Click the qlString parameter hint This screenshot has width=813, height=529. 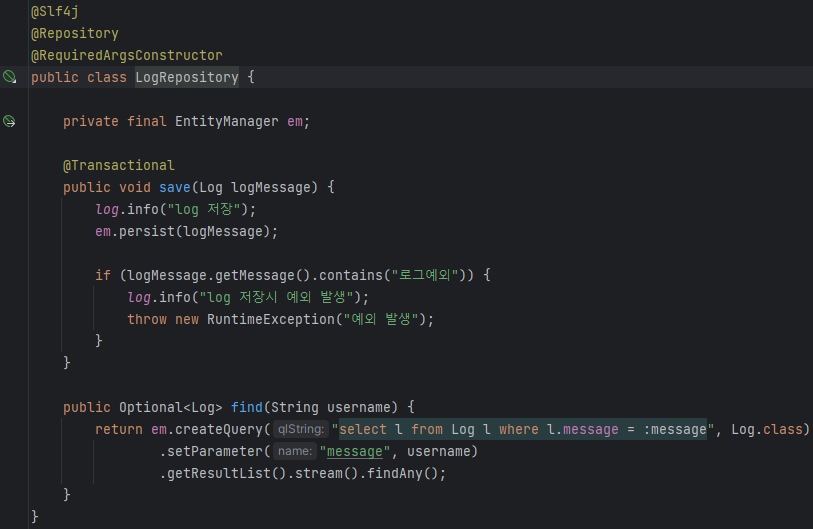pyautogui.click(x=301, y=429)
